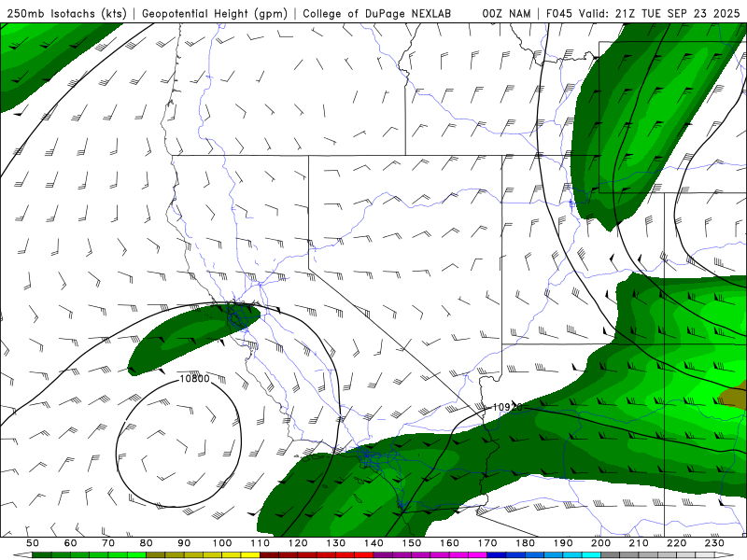The height and width of the screenshot is (560, 747).
Task: Click the "10920" height contour label
Action: [x=507, y=407]
